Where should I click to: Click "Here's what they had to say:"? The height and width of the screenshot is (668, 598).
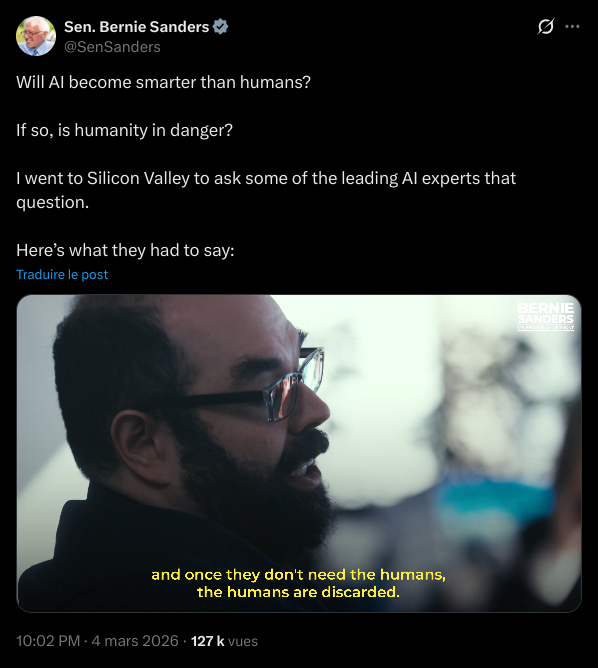(x=125, y=250)
